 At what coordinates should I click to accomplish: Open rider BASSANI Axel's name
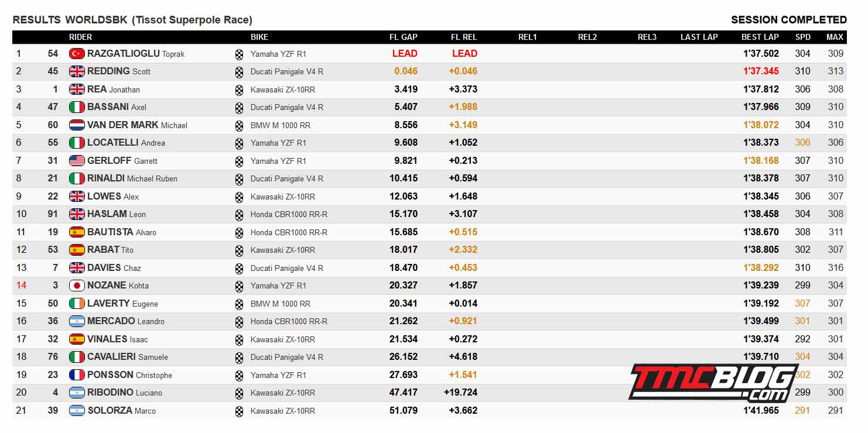click(x=117, y=106)
